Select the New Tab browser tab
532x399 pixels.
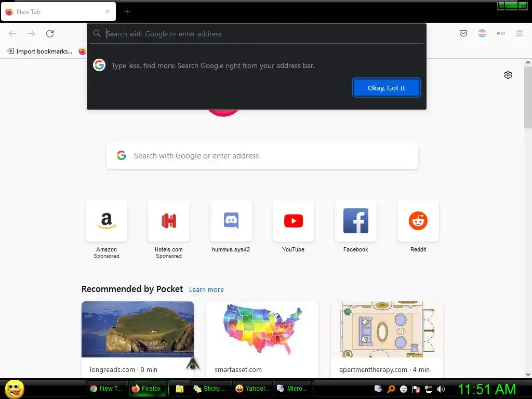[58, 11]
